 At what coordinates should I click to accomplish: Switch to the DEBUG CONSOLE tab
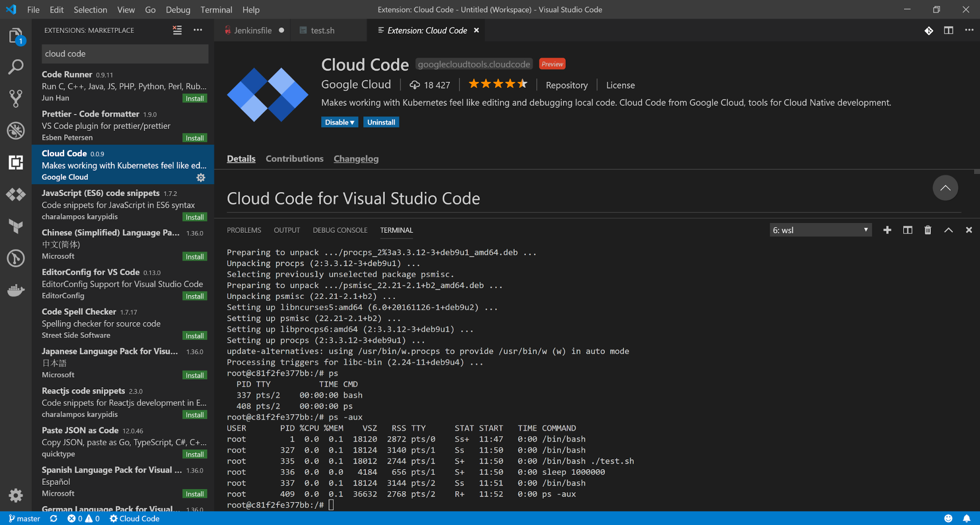coord(340,230)
